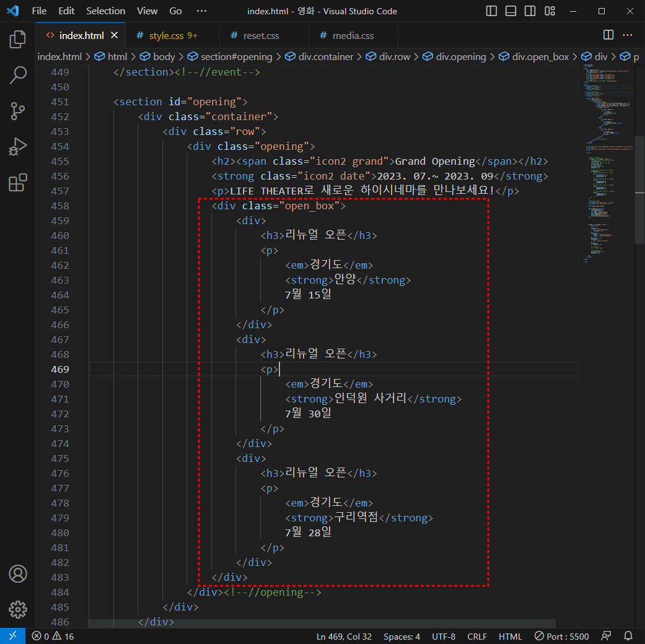This screenshot has height=644, width=645.
Task: Switch to the reset.css tab
Action: 264,35
